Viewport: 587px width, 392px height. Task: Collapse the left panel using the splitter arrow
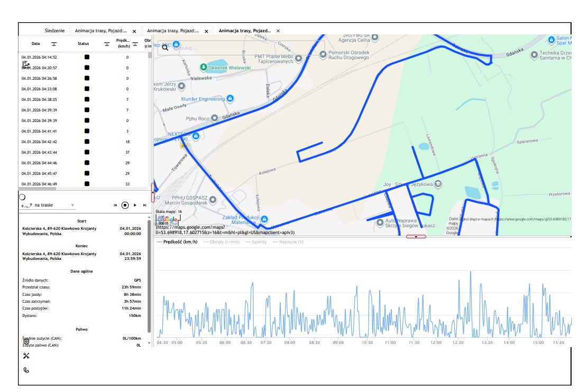click(153, 192)
